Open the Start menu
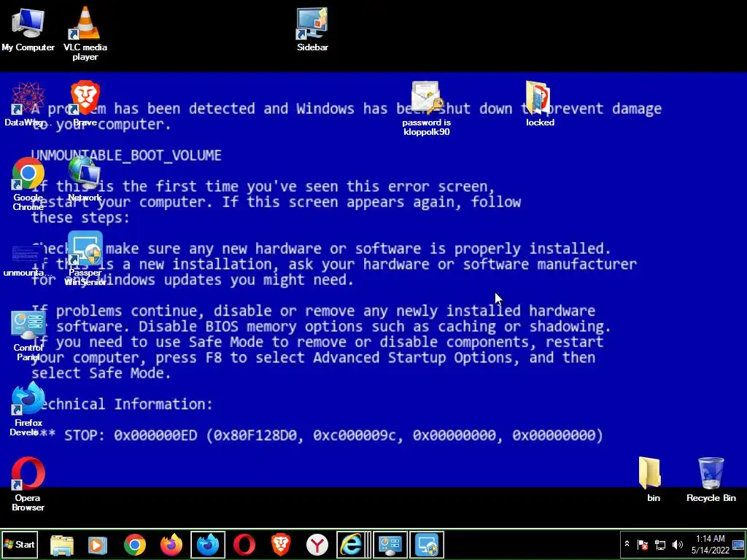The image size is (747, 560). [x=20, y=544]
